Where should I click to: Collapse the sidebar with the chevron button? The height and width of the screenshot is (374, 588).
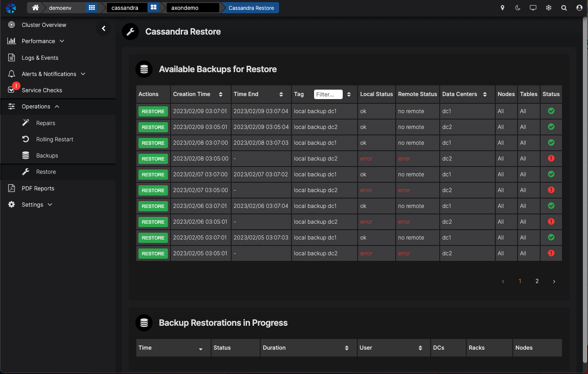pyautogui.click(x=103, y=29)
